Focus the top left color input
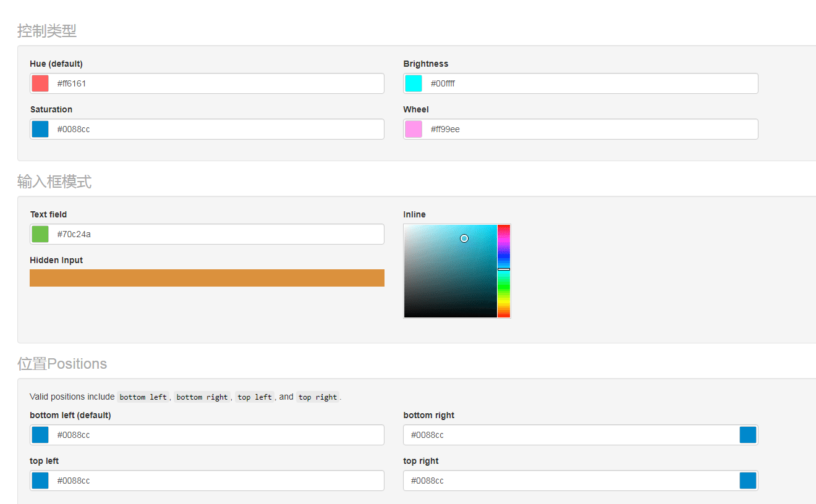 click(207, 481)
